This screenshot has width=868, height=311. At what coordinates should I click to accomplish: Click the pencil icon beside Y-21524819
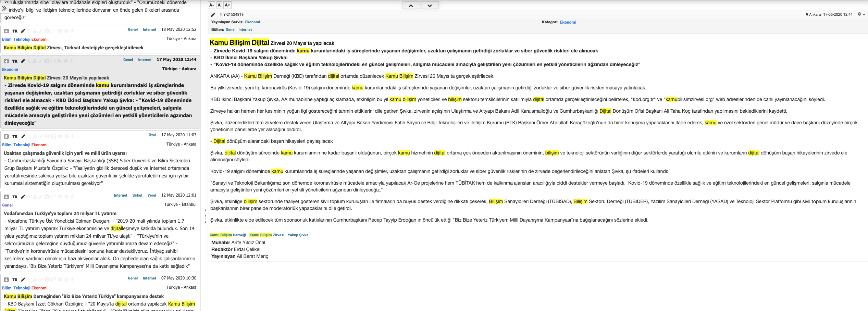(x=213, y=15)
